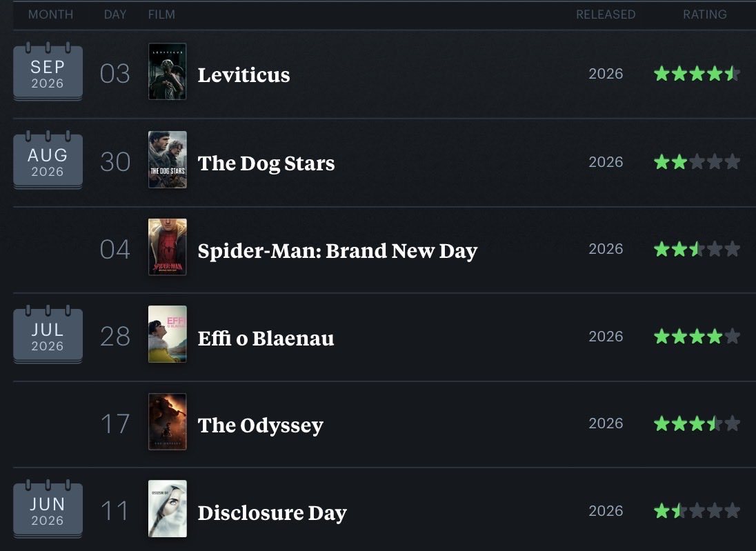The width and height of the screenshot is (756, 551).
Task: Open the Leviticus film poster
Action: (x=168, y=71)
